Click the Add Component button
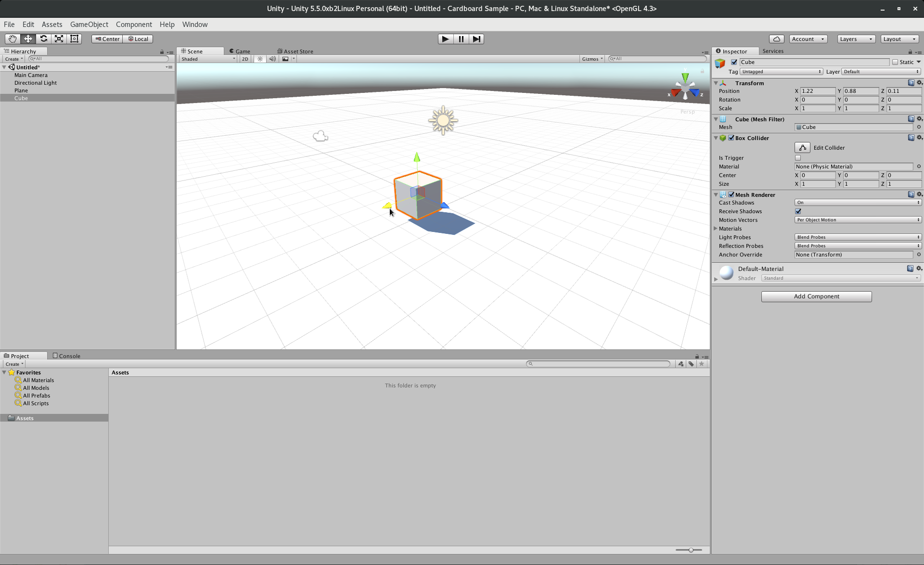This screenshot has width=924, height=565. pos(816,296)
